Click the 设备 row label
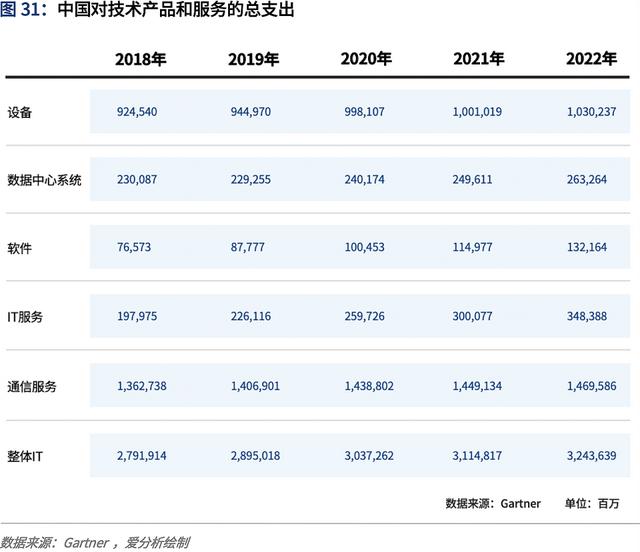Viewport: 640px width, 552px height. coord(20,112)
